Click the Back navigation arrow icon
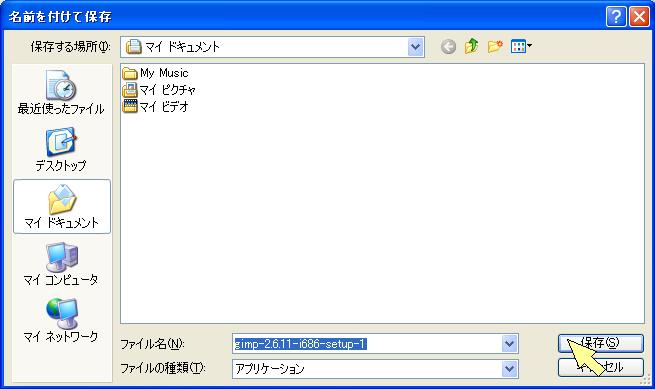The height and width of the screenshot is (389, 655). pos(448,46)
